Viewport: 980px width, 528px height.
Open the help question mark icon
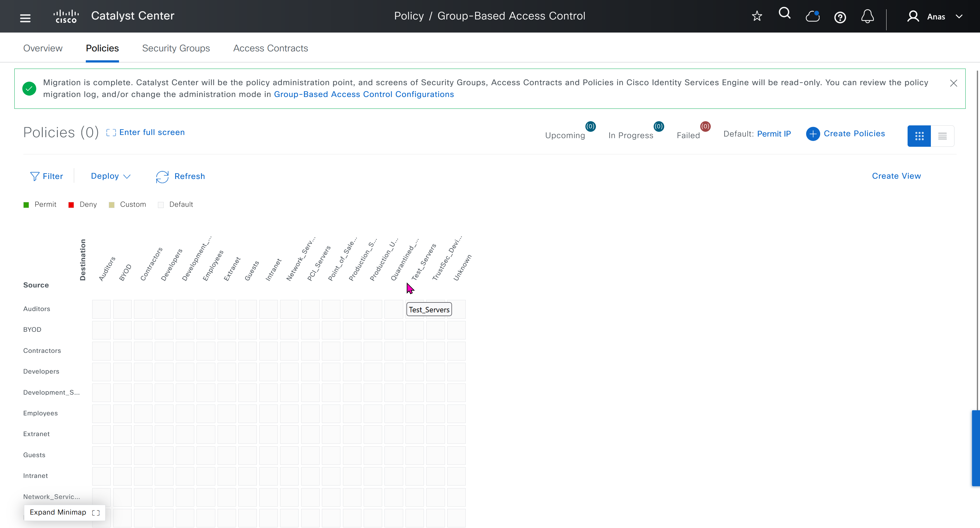840,18
